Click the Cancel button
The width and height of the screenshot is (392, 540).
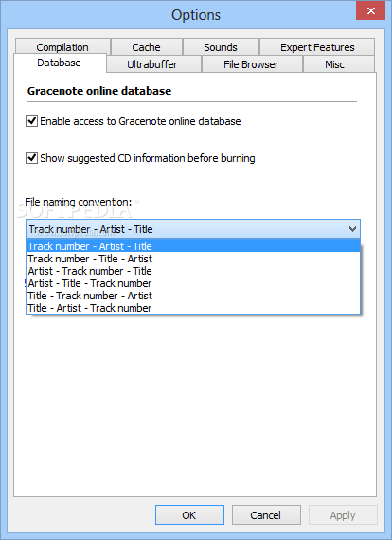[266, 514]
